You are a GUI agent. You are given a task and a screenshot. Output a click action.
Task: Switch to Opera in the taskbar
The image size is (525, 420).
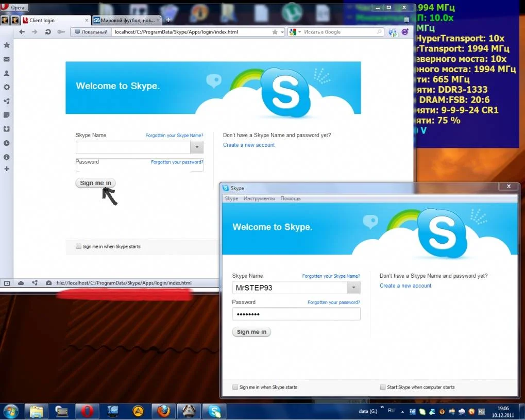tap(87, 411)
